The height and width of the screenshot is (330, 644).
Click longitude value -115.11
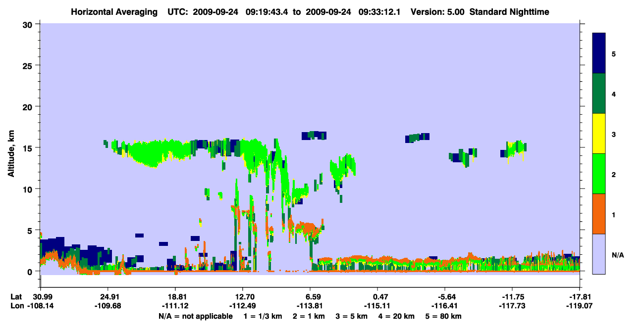pos(377,306)
